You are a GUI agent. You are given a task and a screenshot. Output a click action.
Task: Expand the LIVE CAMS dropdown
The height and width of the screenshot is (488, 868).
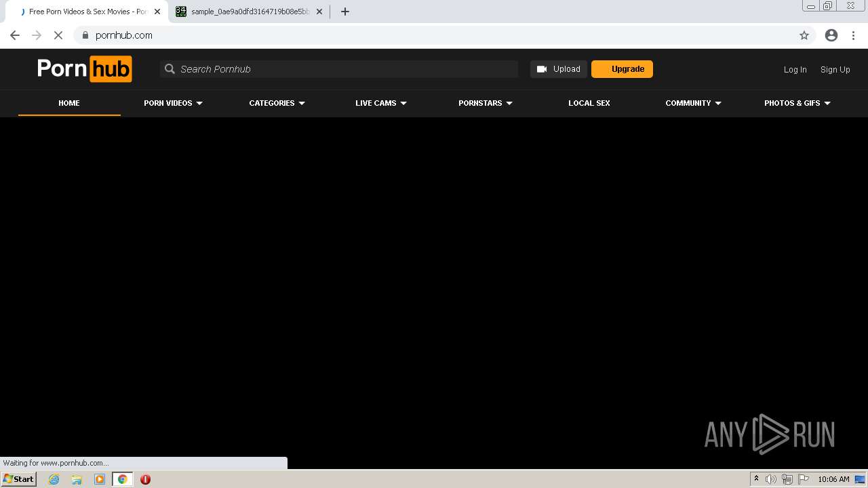click(381, 103)
